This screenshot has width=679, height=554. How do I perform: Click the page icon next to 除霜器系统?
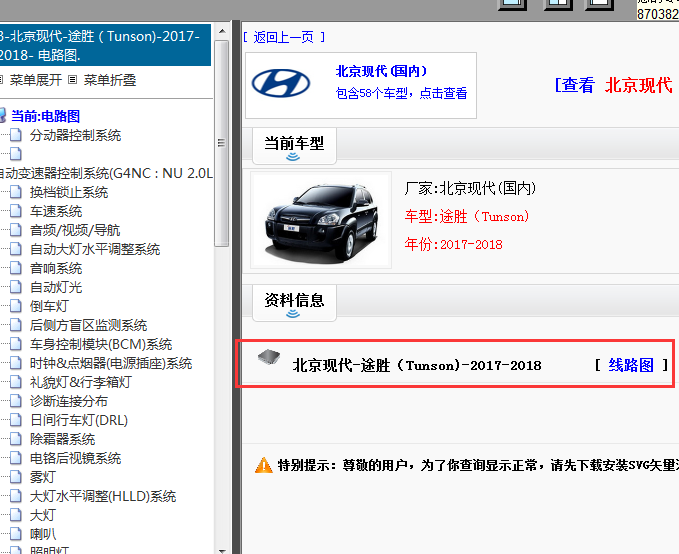pyautogui.click(x=15, y=439)
